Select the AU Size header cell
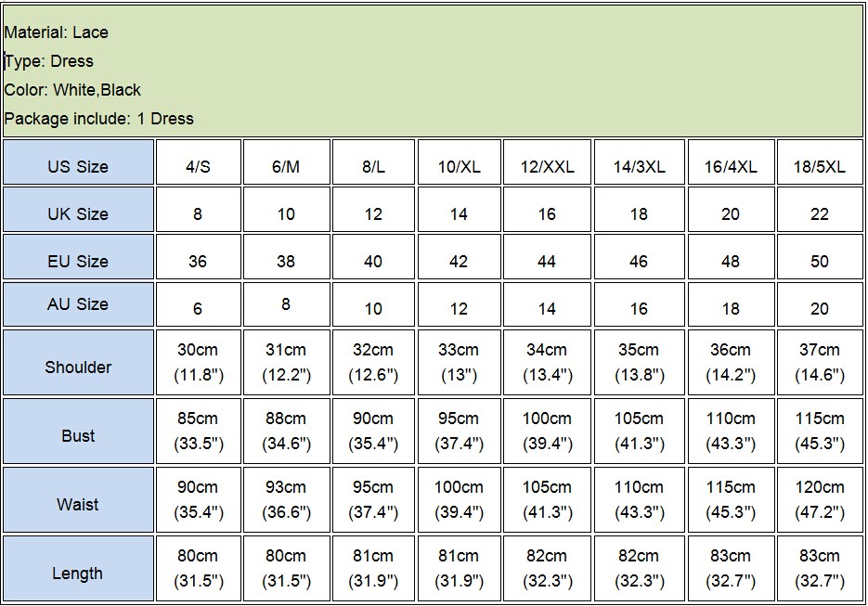 click(x=78, y=304)
